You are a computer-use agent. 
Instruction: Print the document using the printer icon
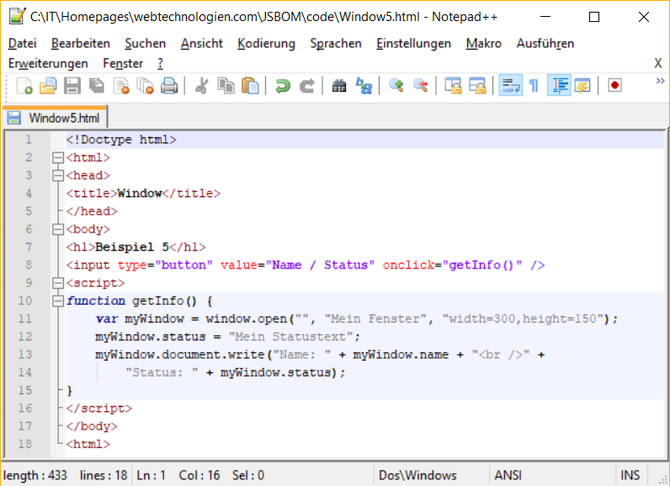169,86
